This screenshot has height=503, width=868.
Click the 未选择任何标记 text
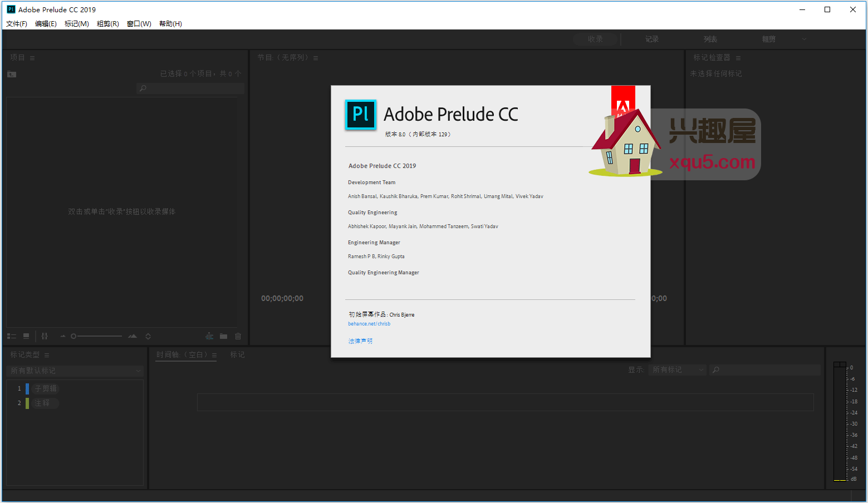[716, 73]
